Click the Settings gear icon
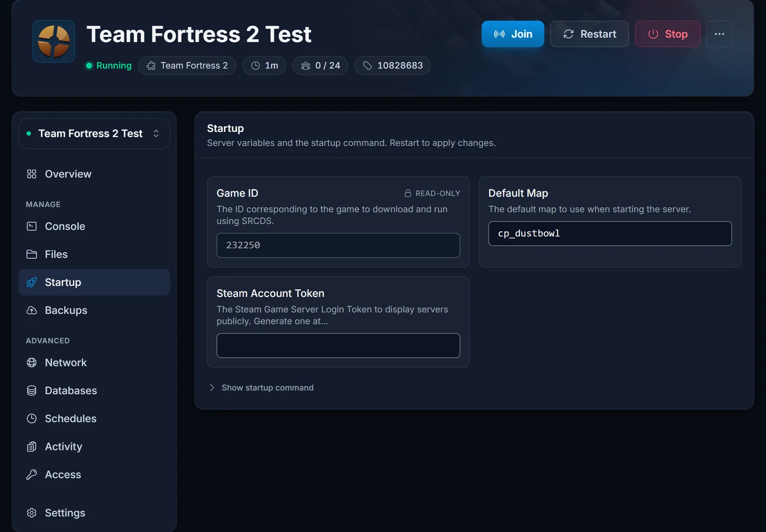Screen dimensions: 766x532 tap(32, 513)
